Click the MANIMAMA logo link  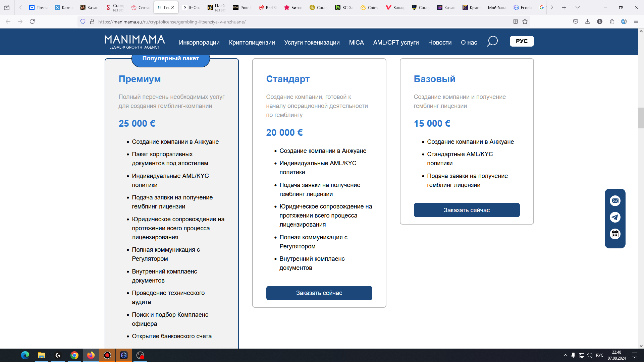(135, 42)
